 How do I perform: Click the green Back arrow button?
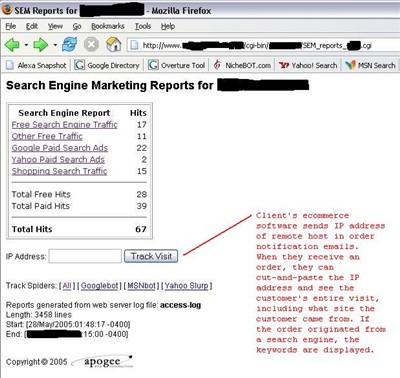click(12, 45)
